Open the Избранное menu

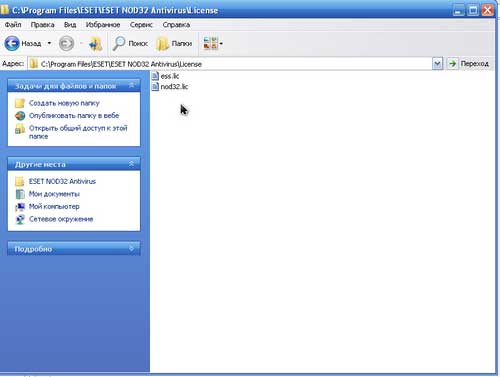(103, 25)
